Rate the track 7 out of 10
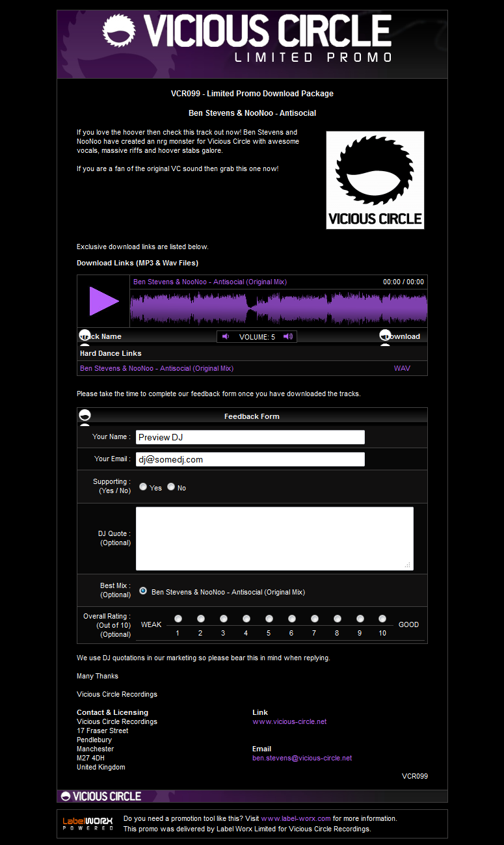 [315, 619]
